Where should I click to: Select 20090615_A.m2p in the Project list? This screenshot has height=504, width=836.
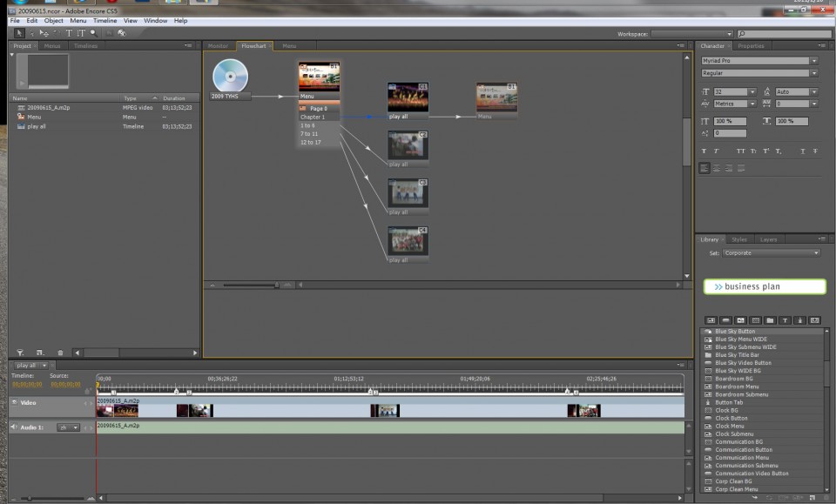pyautogui.click(x=49, y=108)
